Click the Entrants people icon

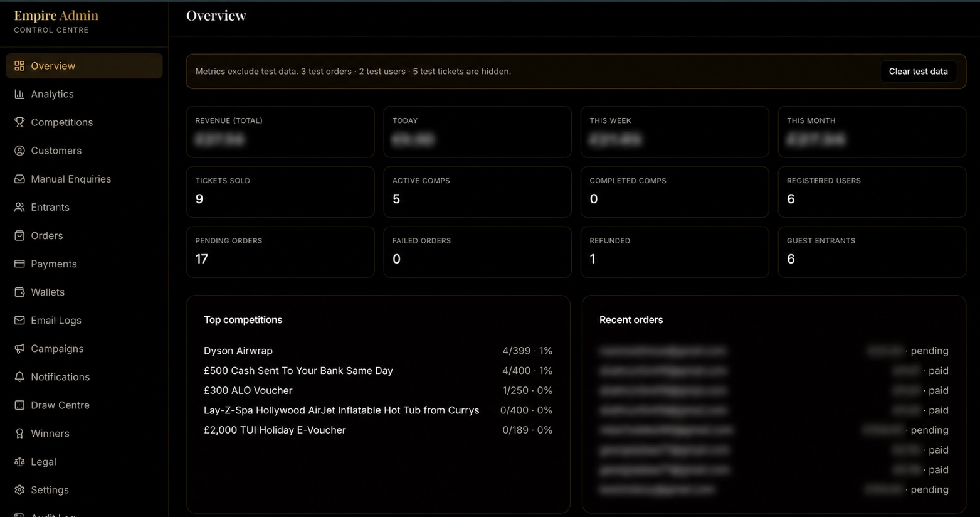(19, 207)
